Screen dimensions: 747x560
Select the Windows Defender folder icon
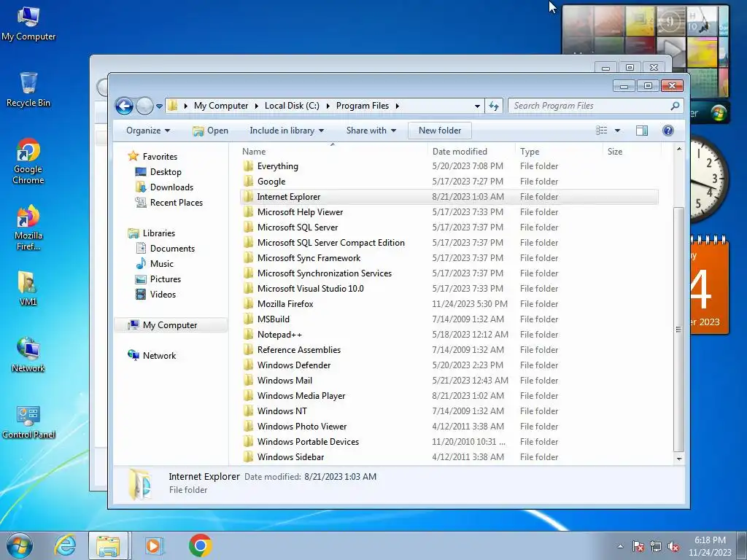point(248,365)
